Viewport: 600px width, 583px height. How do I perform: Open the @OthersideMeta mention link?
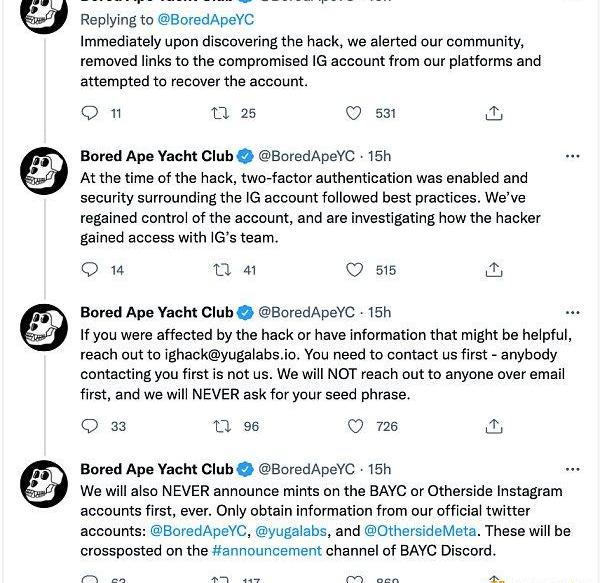point(420,531)
